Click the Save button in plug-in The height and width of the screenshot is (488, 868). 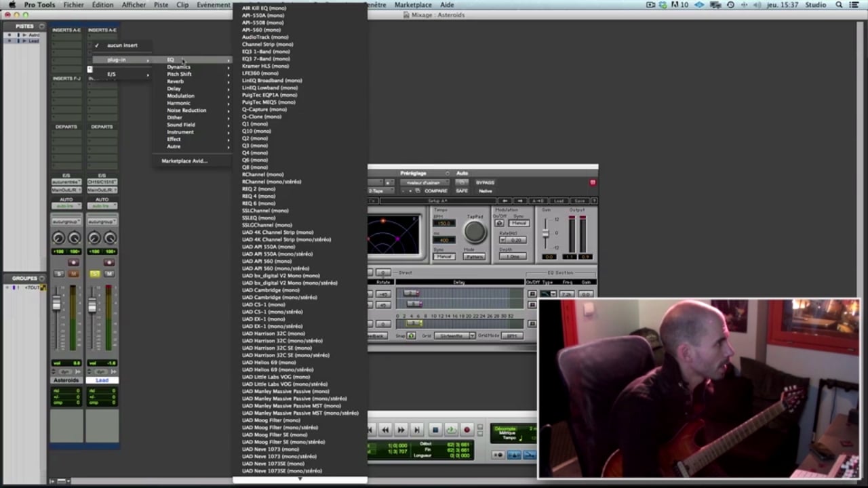[x=579, y=201]
